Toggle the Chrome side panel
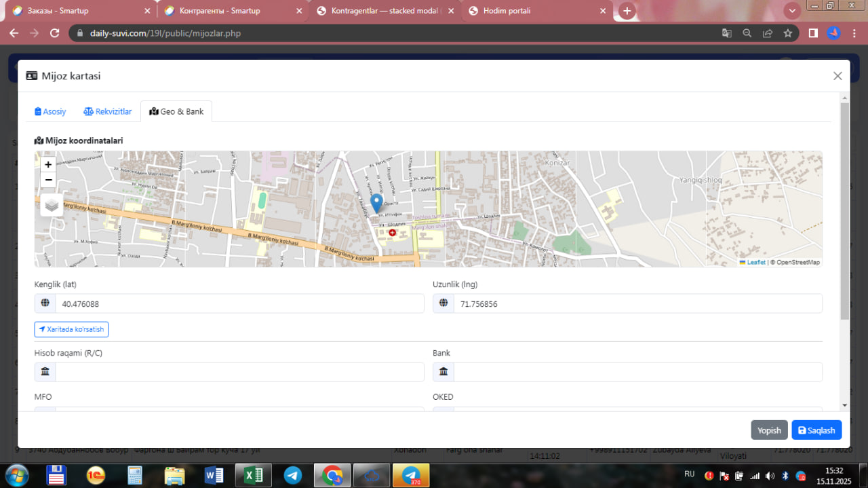Image resolution: width=868 pixels, height=488 pixels. pyautogui.click(x=813, y=33)
